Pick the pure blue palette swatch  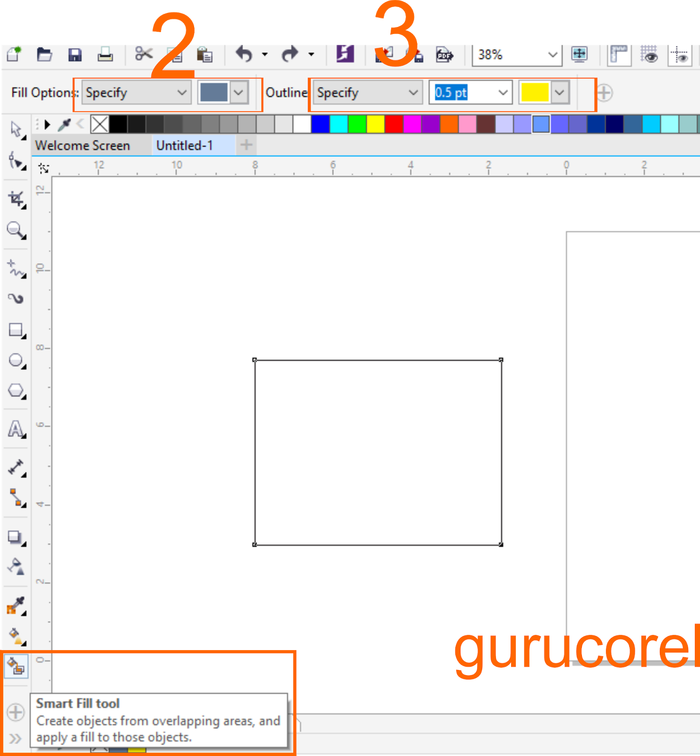coord(320,125)
